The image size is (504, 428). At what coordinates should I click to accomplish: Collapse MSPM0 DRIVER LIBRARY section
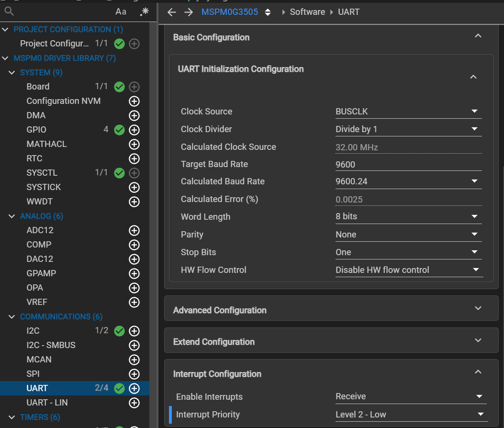coord(5,58)
